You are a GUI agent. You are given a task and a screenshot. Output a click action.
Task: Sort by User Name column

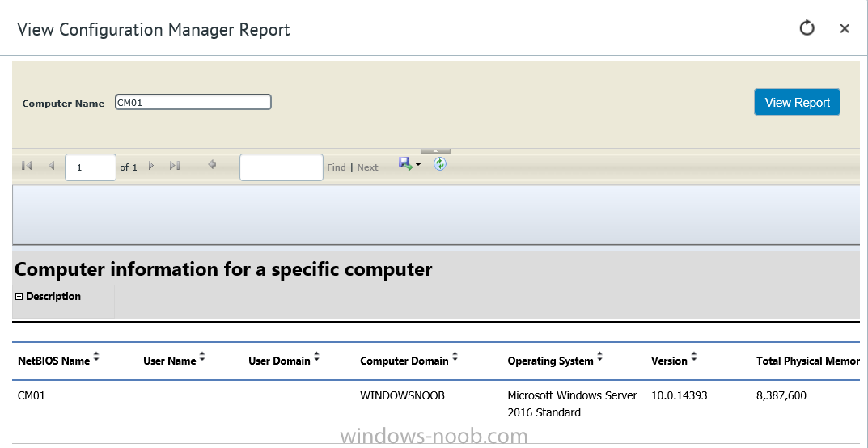[202, 357]
